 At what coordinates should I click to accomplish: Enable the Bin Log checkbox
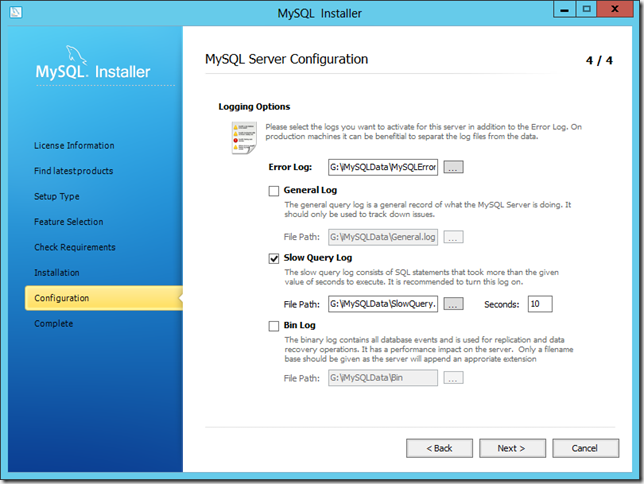pyautogui.click(x=274, y=326)
